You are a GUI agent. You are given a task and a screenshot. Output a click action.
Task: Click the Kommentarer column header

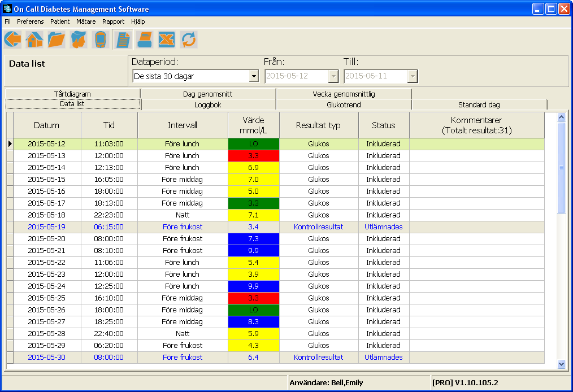coord(477,125)
